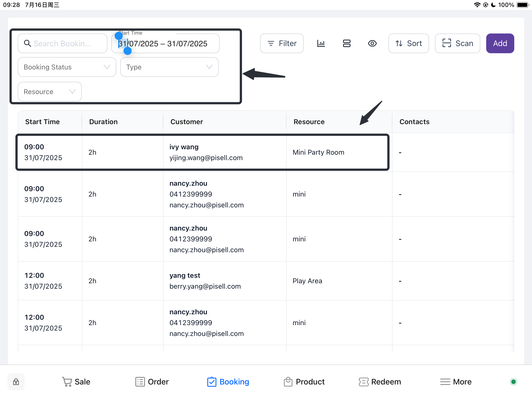Tap the green status indicator dot

pos(513,382)
